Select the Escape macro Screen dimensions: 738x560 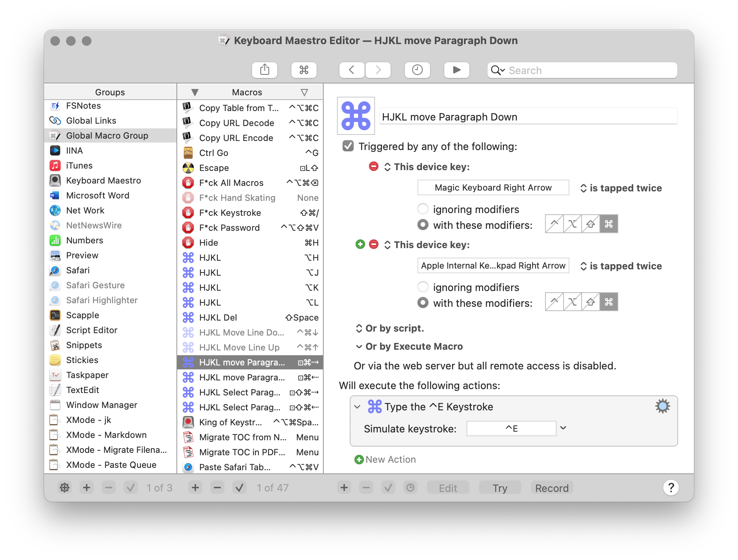coord(250,168)
